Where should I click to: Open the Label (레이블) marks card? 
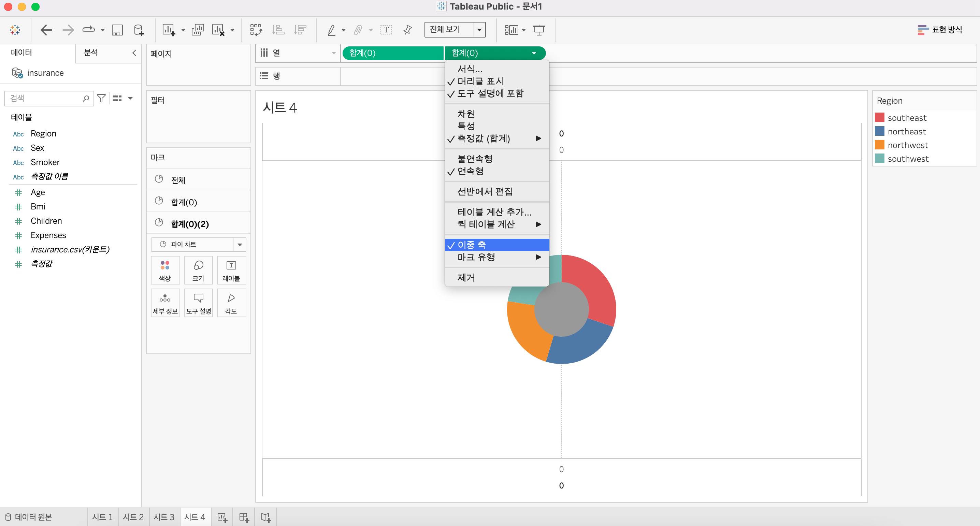tap(231, 270)
